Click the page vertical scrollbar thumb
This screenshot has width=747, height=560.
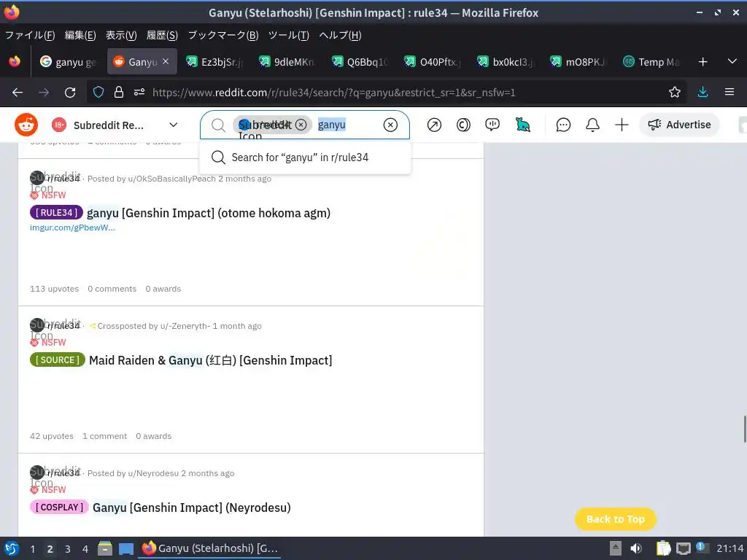click(744, 429)
